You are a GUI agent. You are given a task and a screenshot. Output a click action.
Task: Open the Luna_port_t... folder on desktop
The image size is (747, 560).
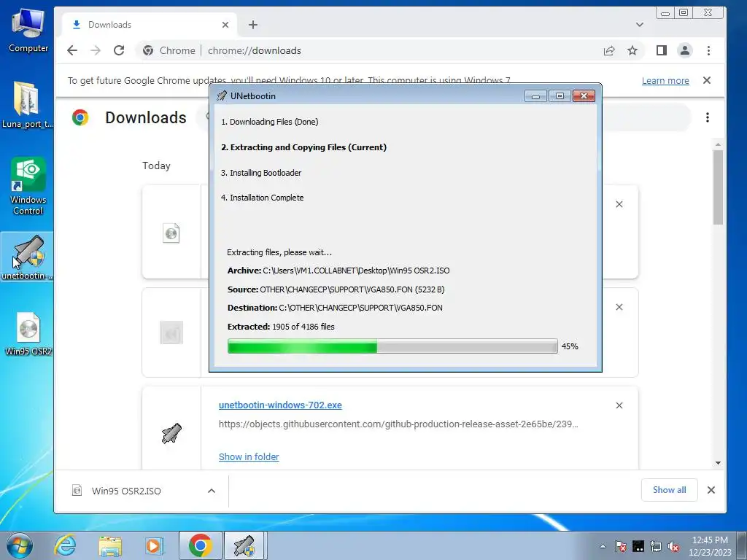pos(27,105)
